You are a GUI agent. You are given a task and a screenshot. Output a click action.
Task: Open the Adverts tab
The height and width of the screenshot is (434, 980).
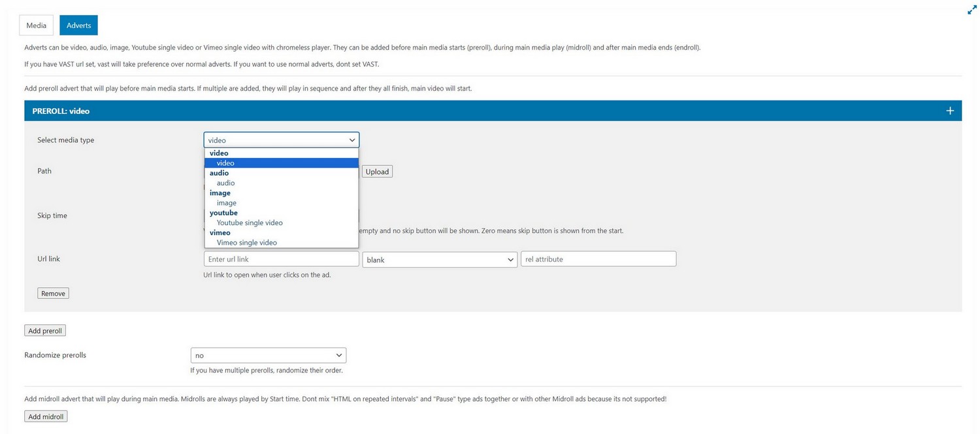(x=78, y=25)
